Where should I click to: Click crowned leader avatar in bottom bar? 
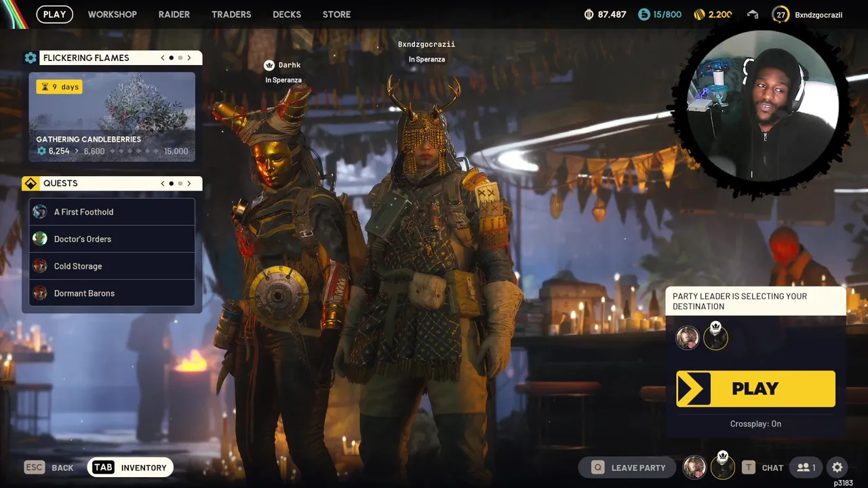click(723, 466)
